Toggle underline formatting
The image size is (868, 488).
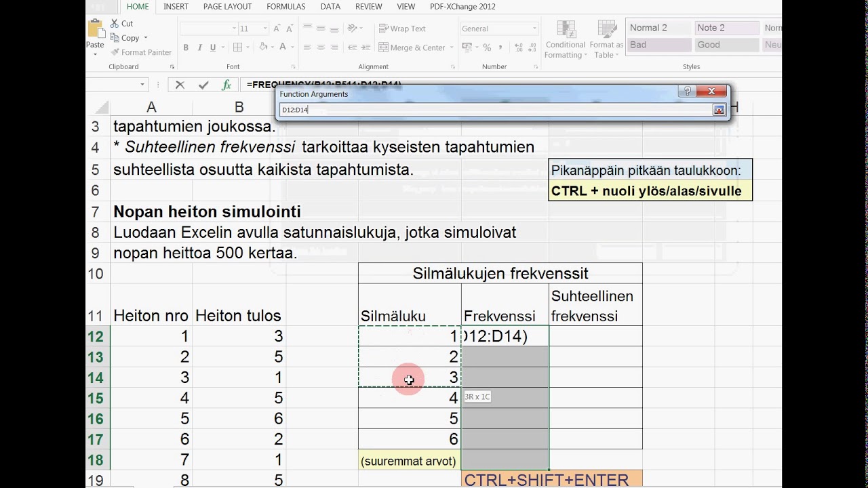point(213,47)
